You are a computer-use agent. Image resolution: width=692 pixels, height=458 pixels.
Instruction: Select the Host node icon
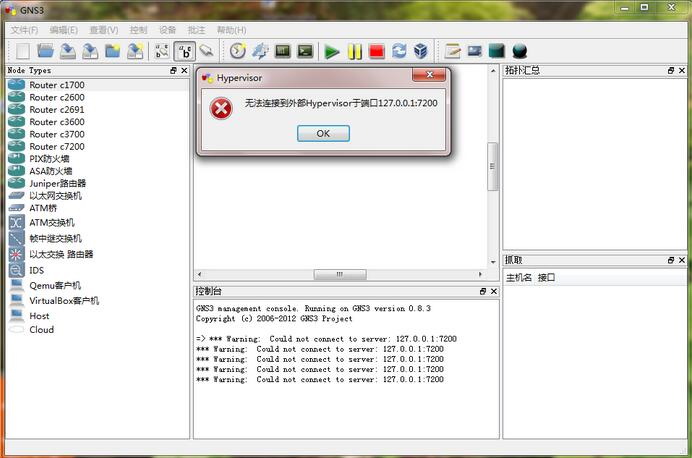click(x=16, y=315)
